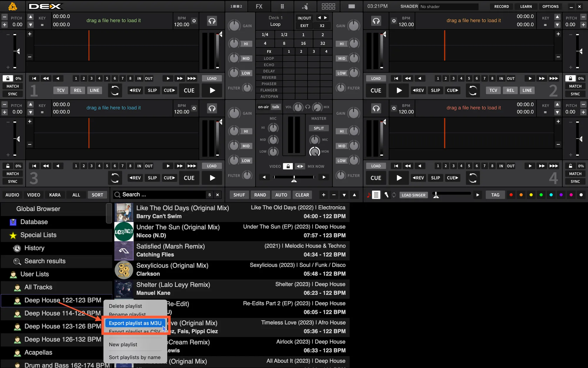Open the Database folder icon
This screenshot has width=588, height=368.
pyautogui.click(x=13, y=222)
